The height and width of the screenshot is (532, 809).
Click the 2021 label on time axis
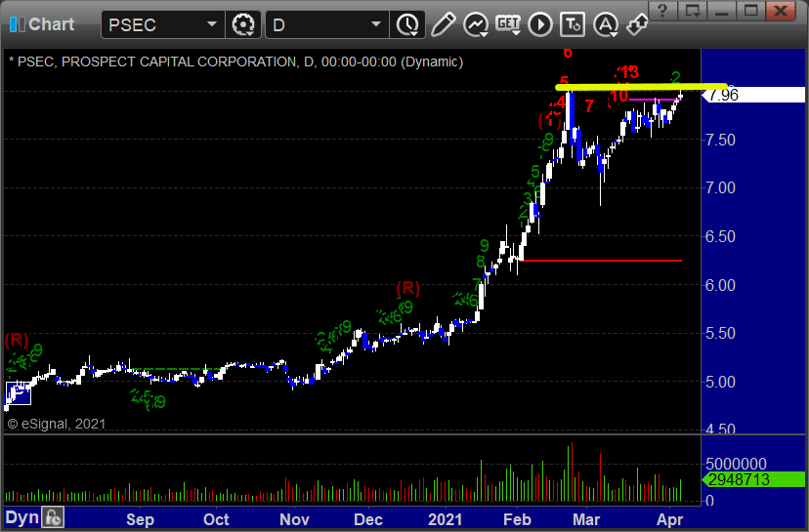coord(446,519)
